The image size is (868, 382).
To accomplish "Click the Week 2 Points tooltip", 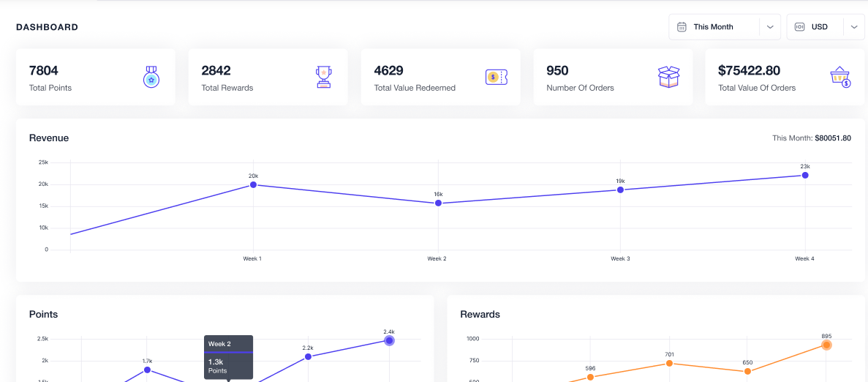I will (x=228, y=357).
